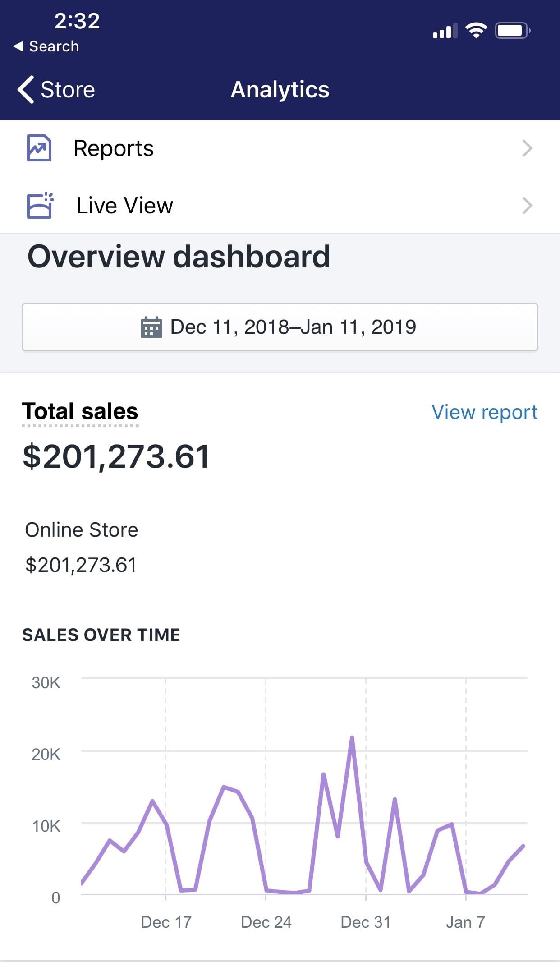560x962 pixels.
Task: Tap the highest peak on sales chart
Action: [352, 738]
